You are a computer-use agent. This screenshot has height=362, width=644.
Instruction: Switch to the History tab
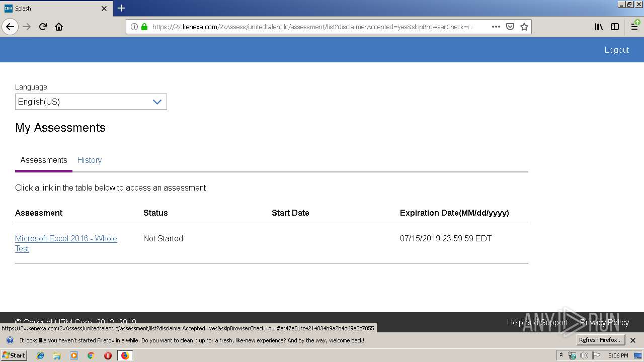[x=90, y=160]
